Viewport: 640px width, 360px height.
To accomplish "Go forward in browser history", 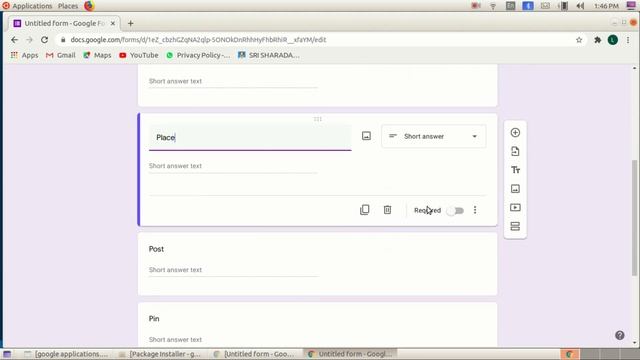I will 29,40.
